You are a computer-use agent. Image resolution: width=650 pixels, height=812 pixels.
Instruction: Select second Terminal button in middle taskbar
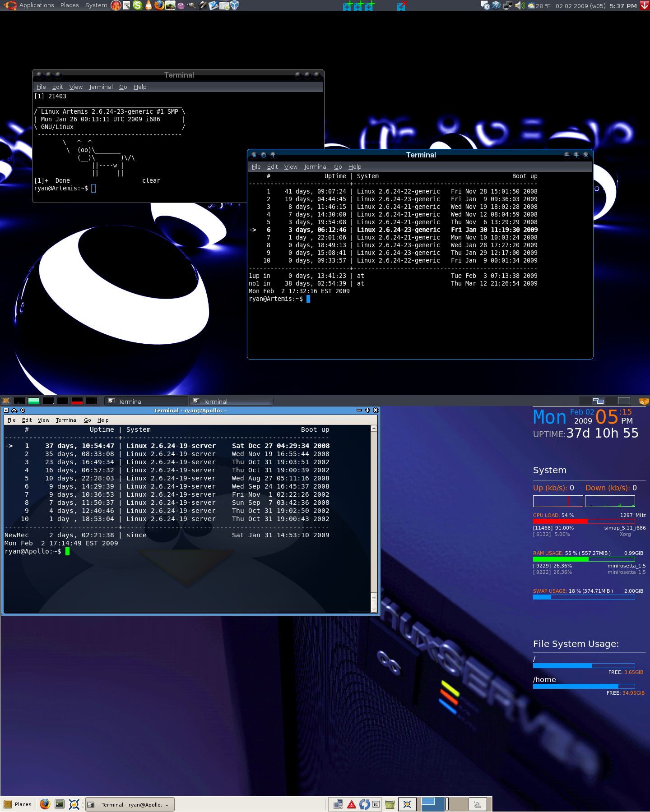click(x=231, y=401)
